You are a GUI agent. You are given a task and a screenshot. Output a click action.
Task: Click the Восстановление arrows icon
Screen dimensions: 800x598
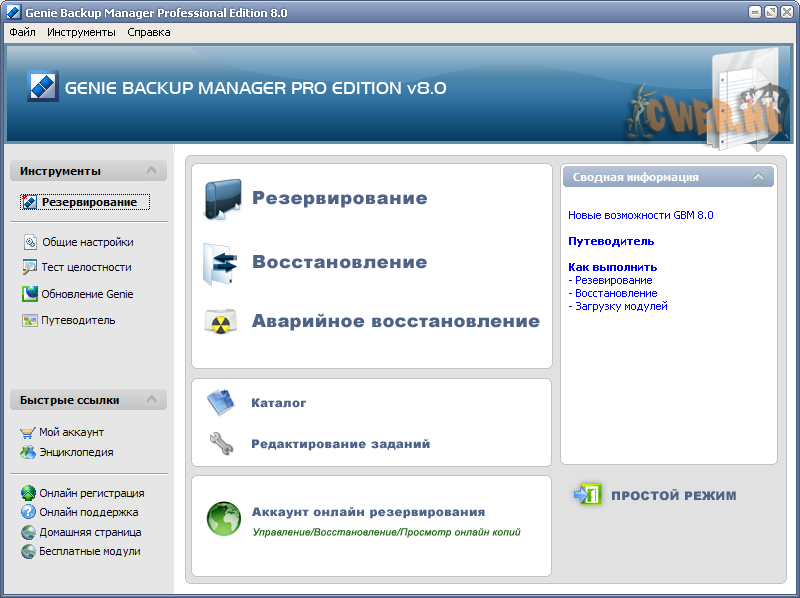223,263
